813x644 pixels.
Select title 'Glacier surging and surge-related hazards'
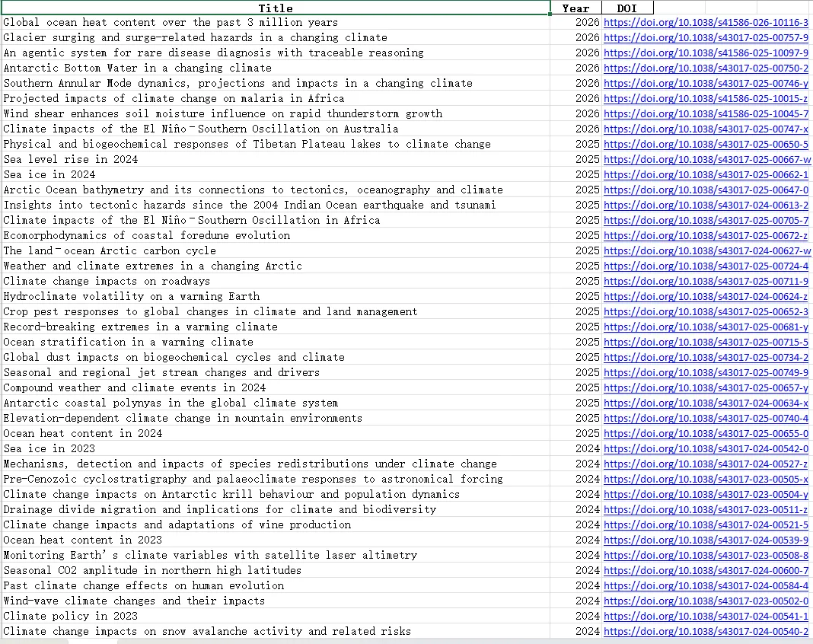click(195, 37)
